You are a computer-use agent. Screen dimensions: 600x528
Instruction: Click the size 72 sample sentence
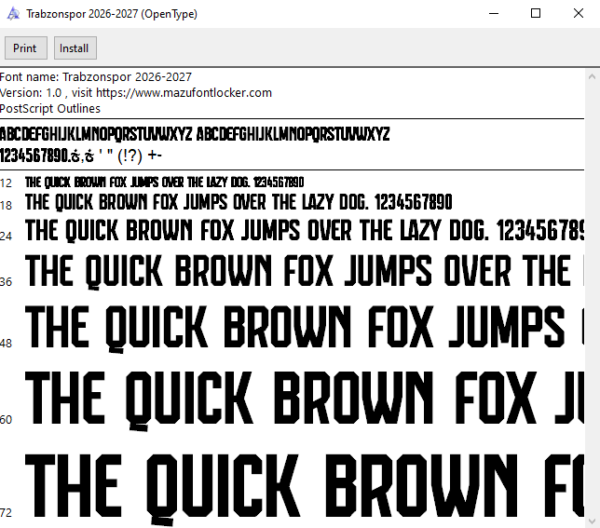(x=305, y=489)
